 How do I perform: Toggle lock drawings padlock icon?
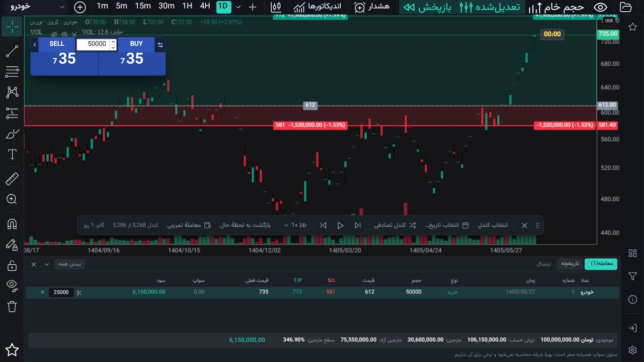click(x=12, y=266)
